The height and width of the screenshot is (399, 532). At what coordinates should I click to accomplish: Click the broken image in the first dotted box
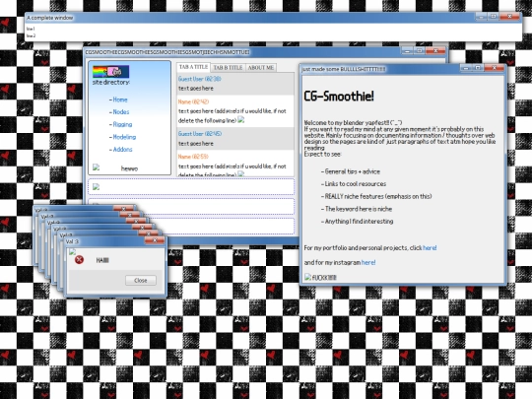(96, 186)
